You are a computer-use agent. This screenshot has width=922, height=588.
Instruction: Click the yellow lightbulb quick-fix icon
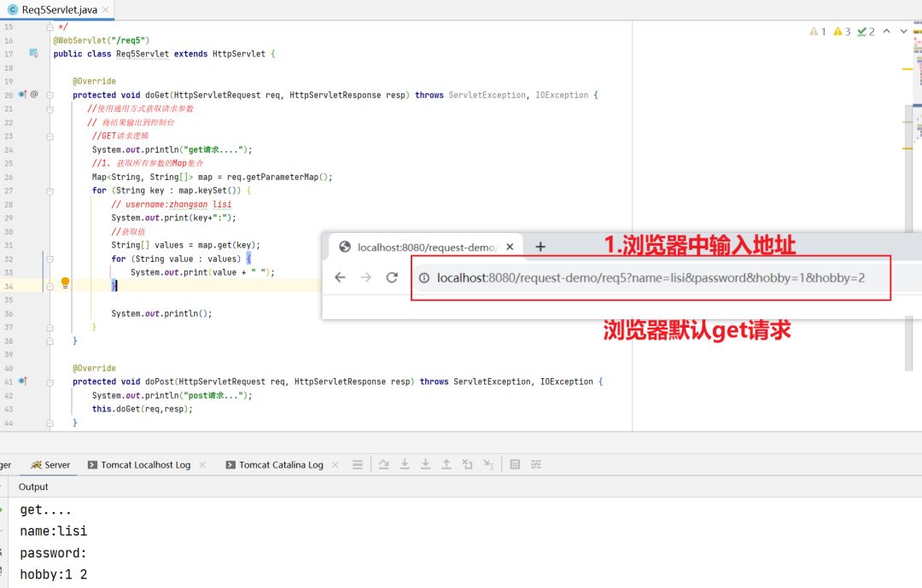(65, 282)
